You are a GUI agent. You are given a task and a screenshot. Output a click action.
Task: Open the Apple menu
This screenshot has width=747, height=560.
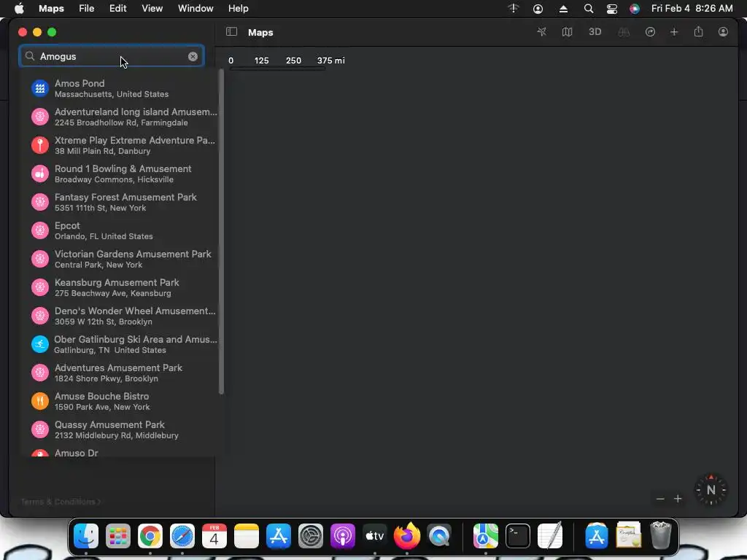(x=19, y=9)
